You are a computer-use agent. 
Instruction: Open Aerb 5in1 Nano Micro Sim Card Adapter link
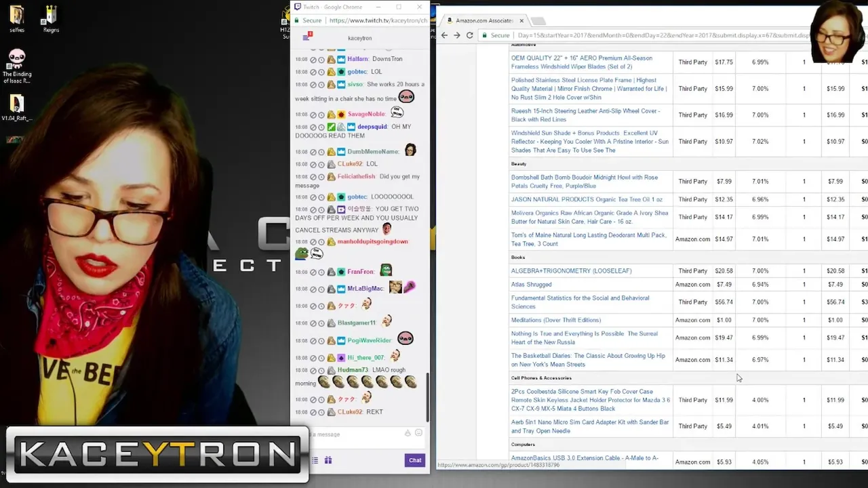tap(590, 426)
